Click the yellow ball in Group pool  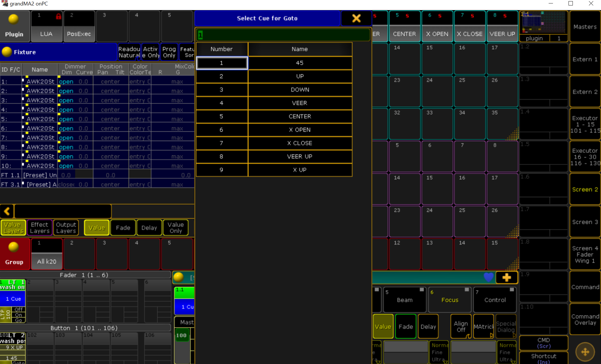click(14, 247)
